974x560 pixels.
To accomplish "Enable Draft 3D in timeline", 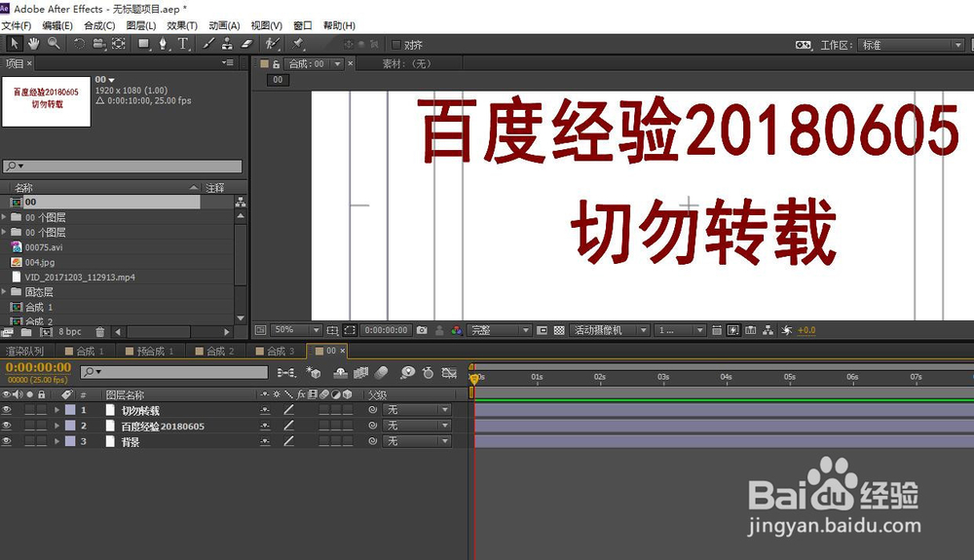I will (314, 372).
